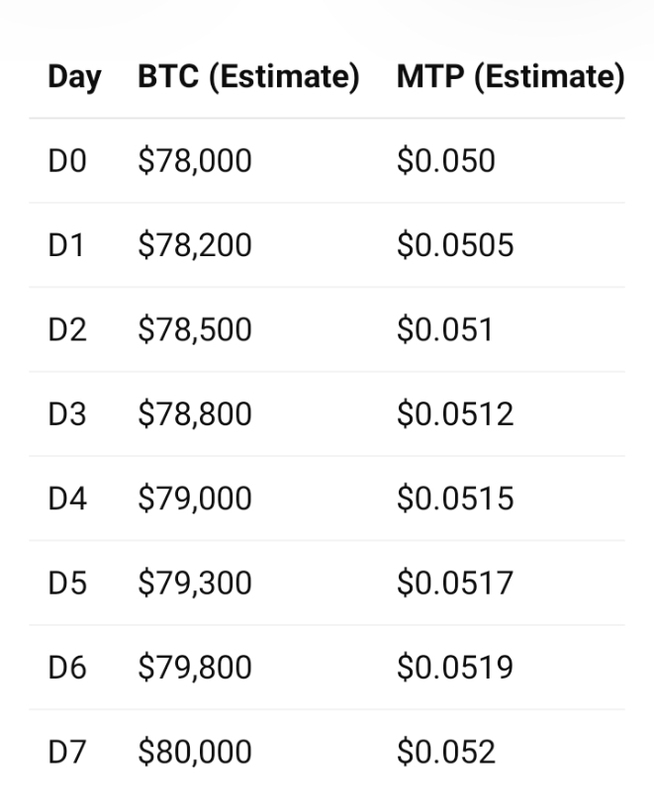
Task: Select the D1 row label
Action: 67,245
